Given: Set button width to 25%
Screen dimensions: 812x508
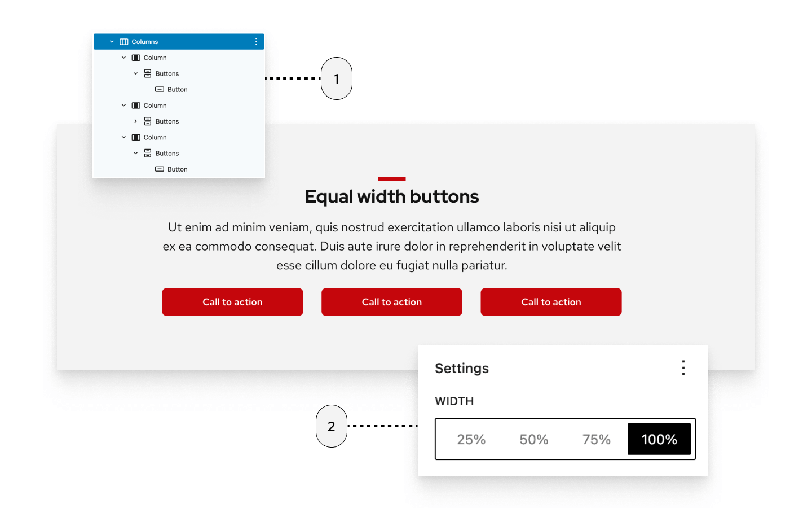Looking at the screenshot, I should coord(471,439).
